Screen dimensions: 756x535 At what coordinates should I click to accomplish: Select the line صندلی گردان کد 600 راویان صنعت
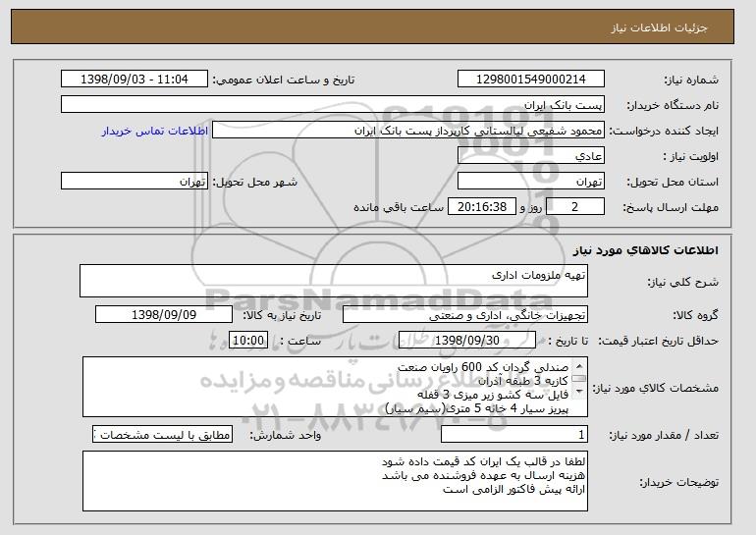[483, 367]
